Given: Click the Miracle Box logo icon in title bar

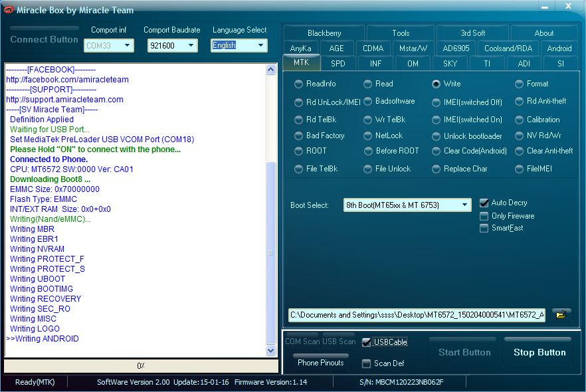Looking at the screenshot, I should (9, 10).
